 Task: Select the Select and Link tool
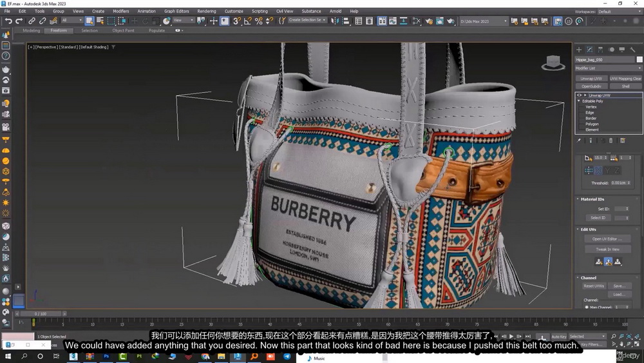(32, 21)
